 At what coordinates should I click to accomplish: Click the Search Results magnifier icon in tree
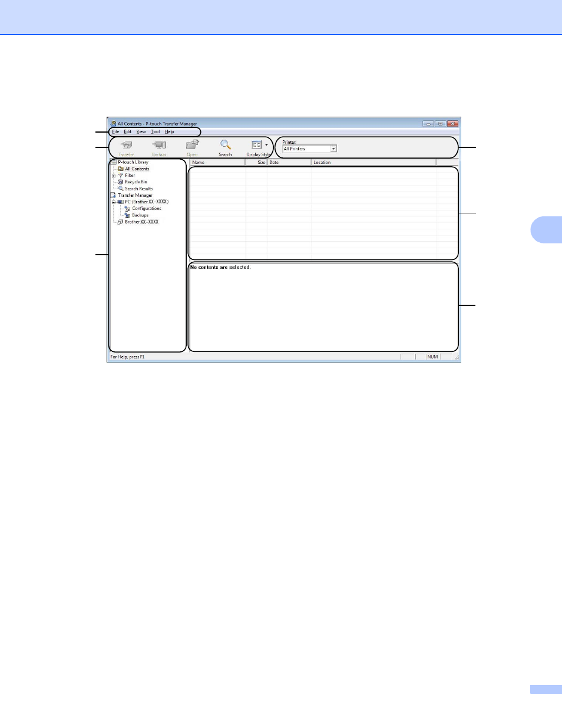point(121,189)
